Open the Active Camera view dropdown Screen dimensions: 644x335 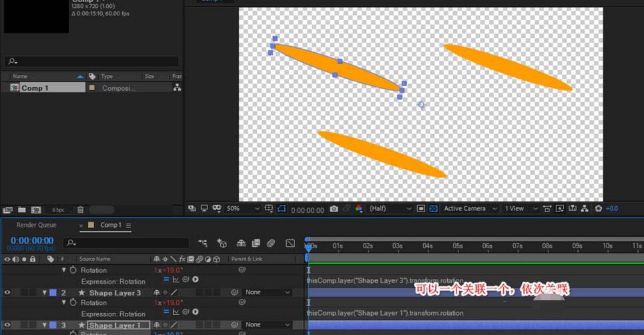point(470,209)
